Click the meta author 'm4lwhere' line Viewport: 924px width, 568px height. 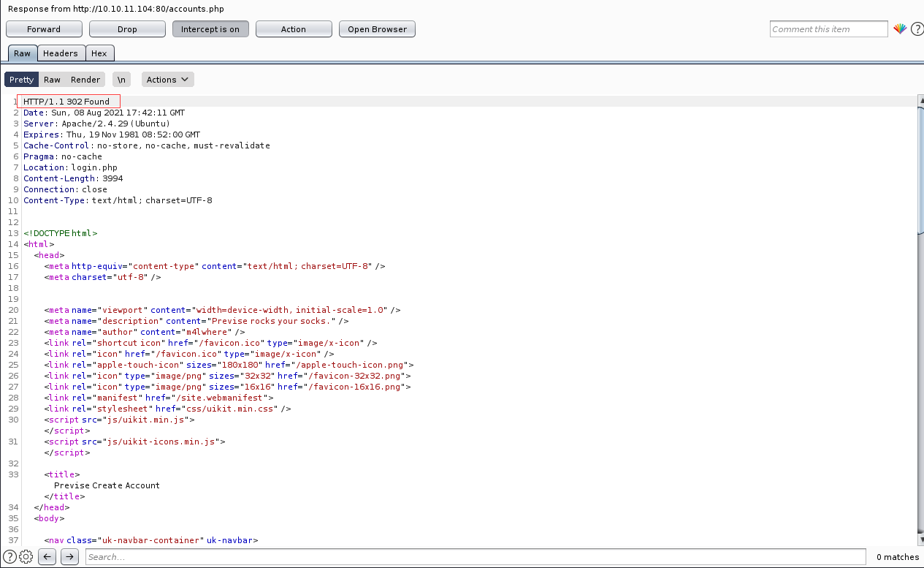point(145,332)
